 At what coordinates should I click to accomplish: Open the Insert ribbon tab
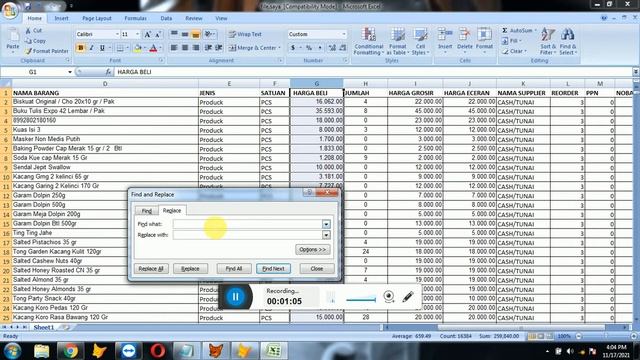point(61,18)
